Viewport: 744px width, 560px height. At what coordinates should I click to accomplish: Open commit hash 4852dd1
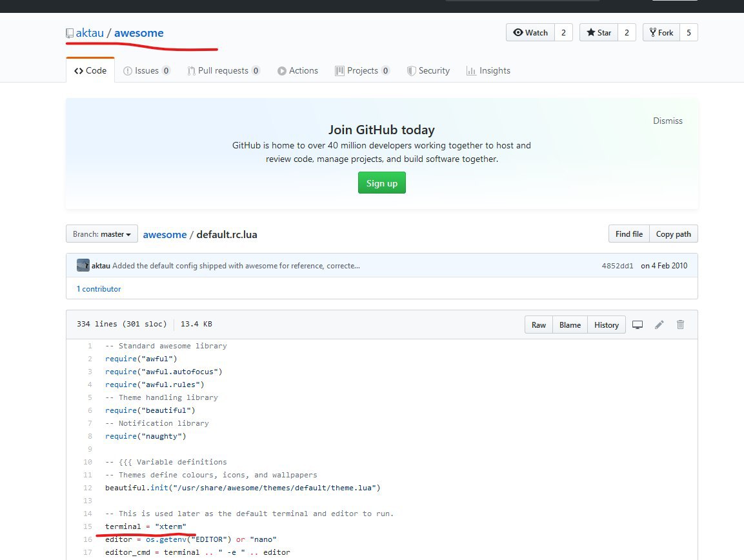618,266
